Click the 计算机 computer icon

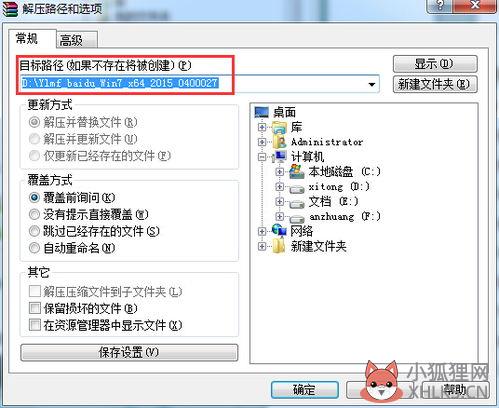279,156
